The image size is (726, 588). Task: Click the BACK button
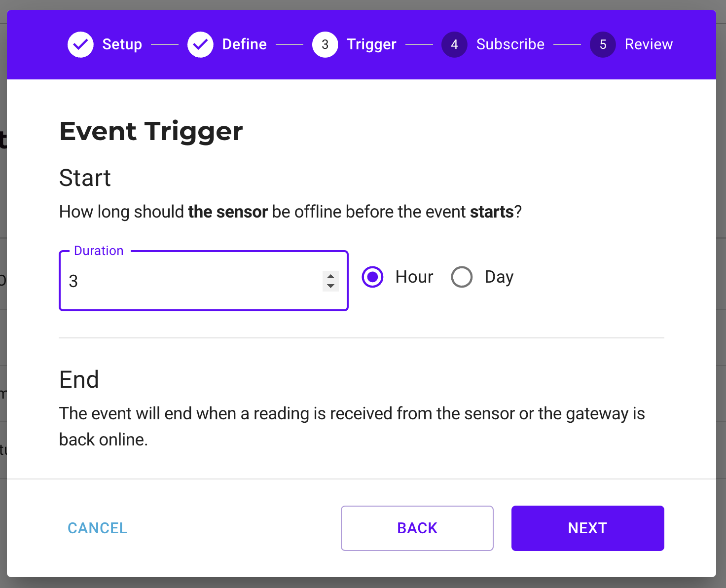click(x=417, y=528)
